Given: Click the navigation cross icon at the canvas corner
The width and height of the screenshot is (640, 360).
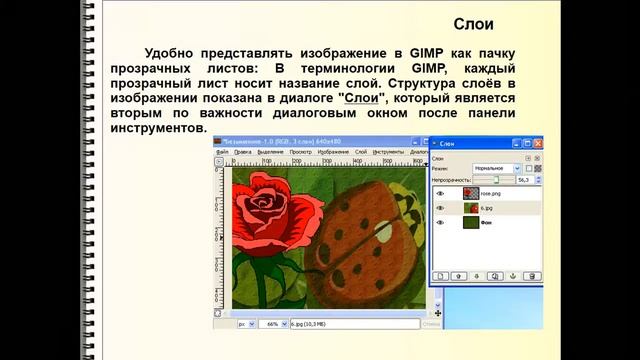Looking at the screenshot, I should [438, 313].
